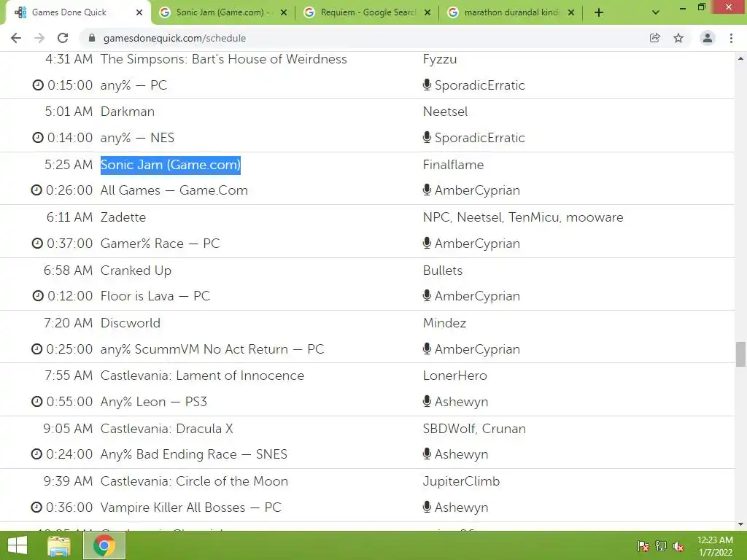Click microphone icon in any% — NES row
This screenshot has height=560, width=747.
(x=427, y=137)
